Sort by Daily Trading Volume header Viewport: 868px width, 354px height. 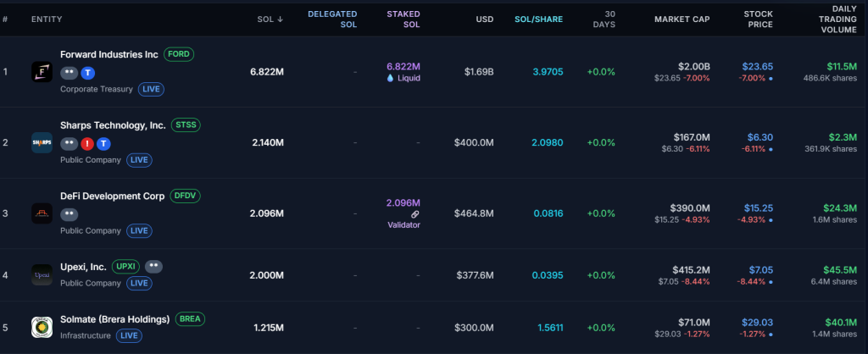click(837, 19)
